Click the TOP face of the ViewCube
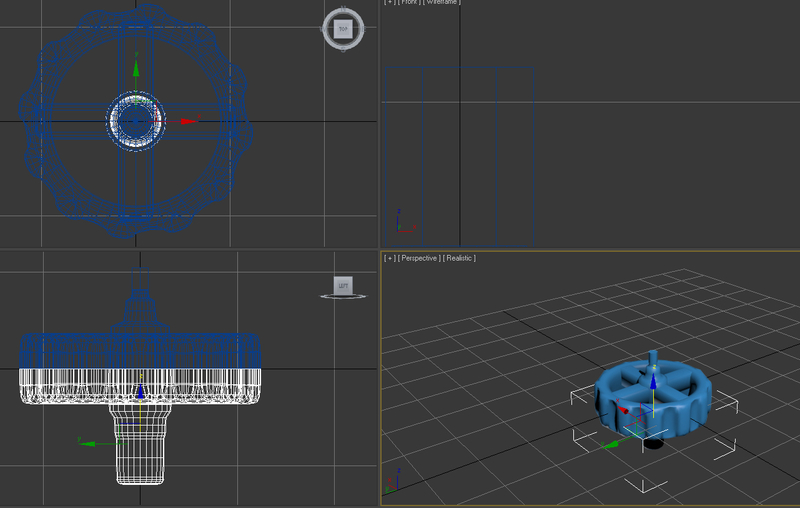 click(343, 29)
